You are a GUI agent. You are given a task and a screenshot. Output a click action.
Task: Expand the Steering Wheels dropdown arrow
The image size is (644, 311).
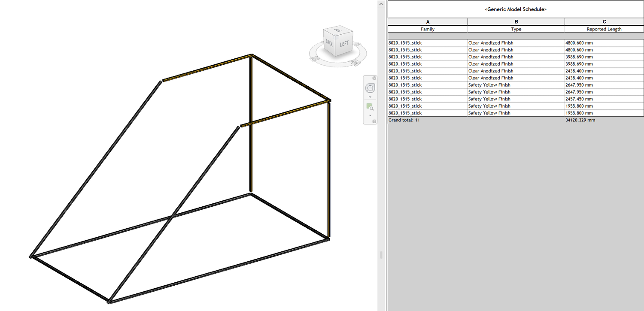[370, 97]
